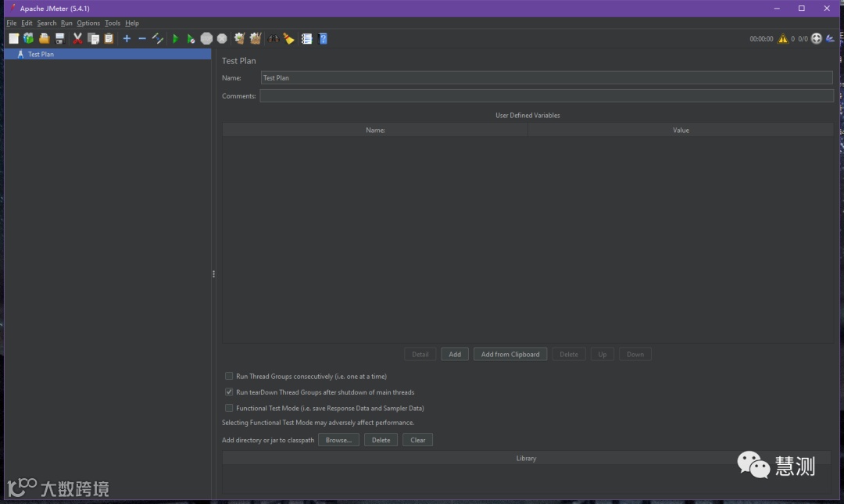Reset search with broom icon
The width and height of the screenshot is (844, 504).
pos(289,39)
